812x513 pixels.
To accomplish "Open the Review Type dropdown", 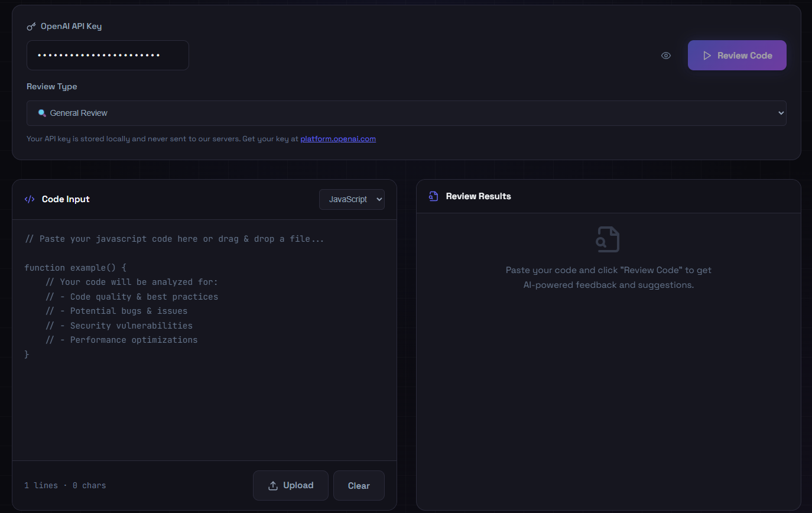I will (x=406, y=112).
